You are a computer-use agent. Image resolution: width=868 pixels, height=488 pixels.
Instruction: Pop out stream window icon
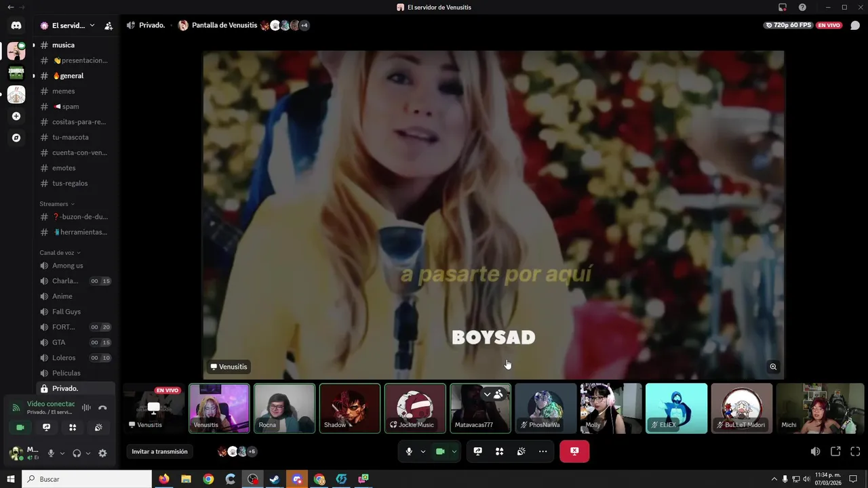835,451
